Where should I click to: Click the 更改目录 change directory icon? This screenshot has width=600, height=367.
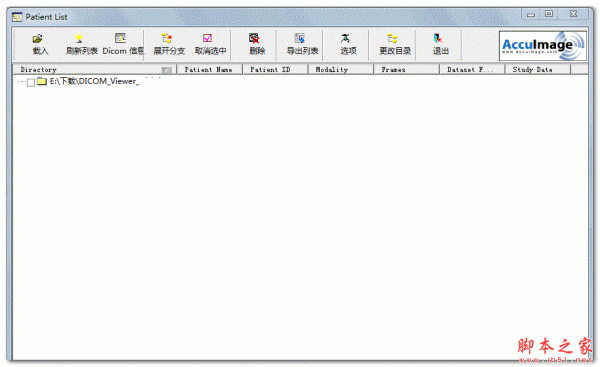pyautogui.click(x=392, y=39)
